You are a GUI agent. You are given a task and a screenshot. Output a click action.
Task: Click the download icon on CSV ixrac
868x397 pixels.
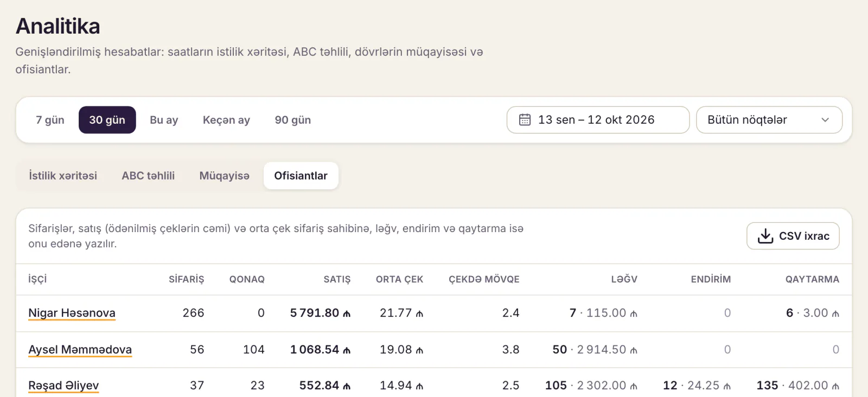click(765, 236)
